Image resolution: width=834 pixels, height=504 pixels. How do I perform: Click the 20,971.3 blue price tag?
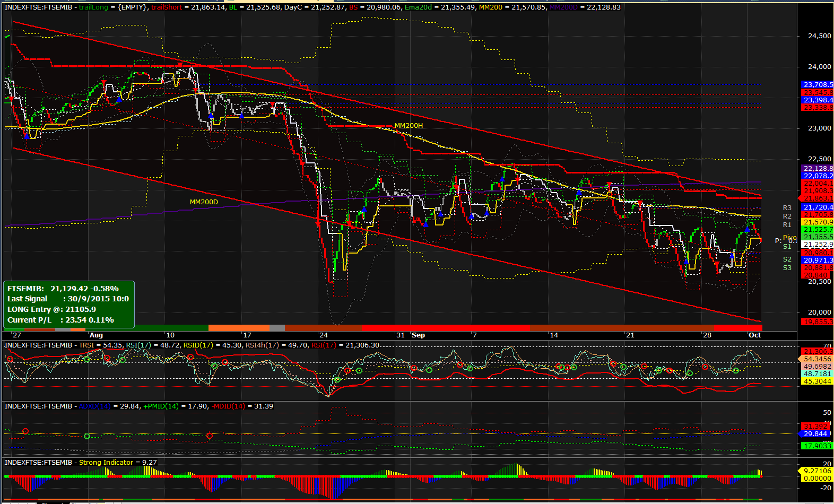[818, 260]
